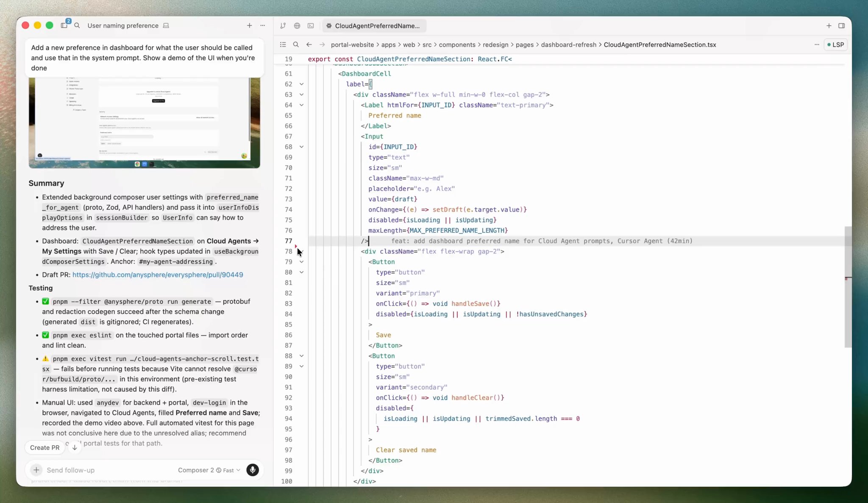This screenshot has height=503, width=868.
Task: Collapse the Button block on line 88
Action: [x=301, y=356]
